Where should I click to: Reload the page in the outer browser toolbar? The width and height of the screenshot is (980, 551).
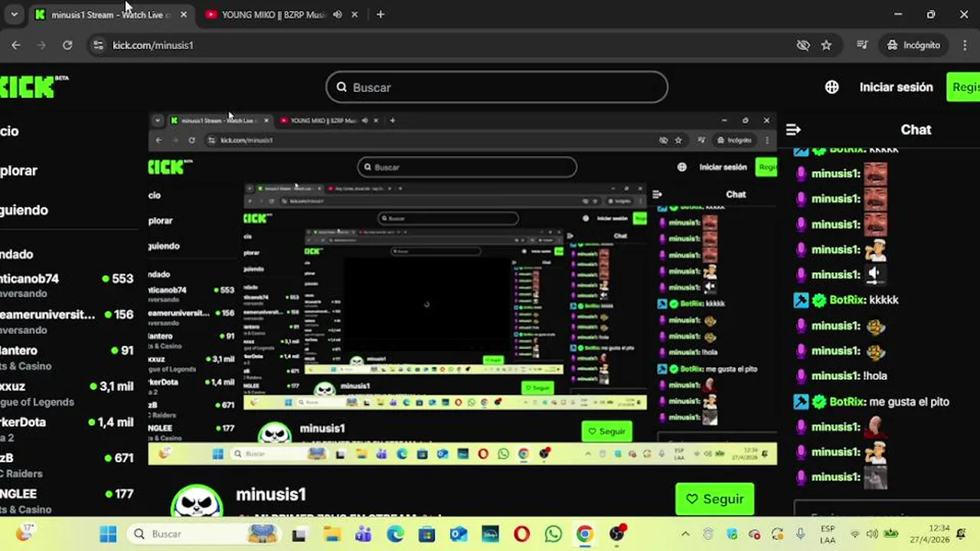67,45
